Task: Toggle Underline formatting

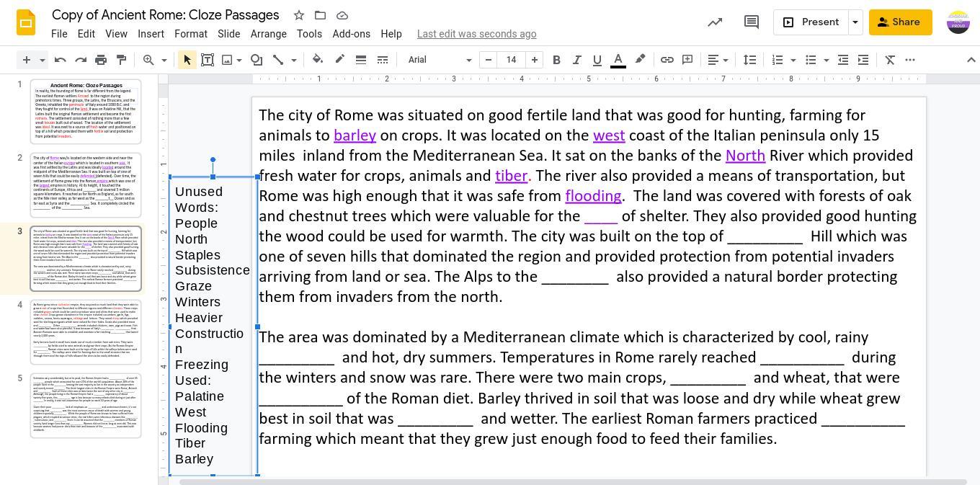Action: pos(597,60)
